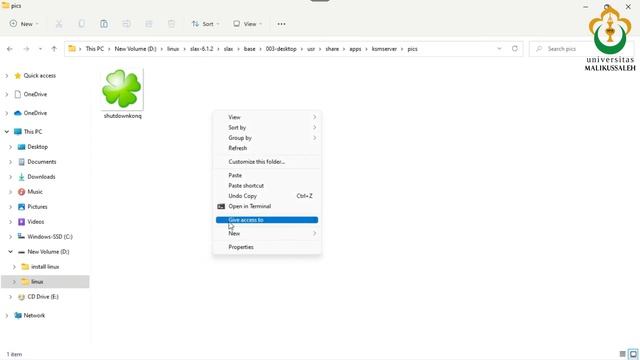Collapse This PC tree node
The height and width of the screenshot is (360, 640).
(7, 132)
